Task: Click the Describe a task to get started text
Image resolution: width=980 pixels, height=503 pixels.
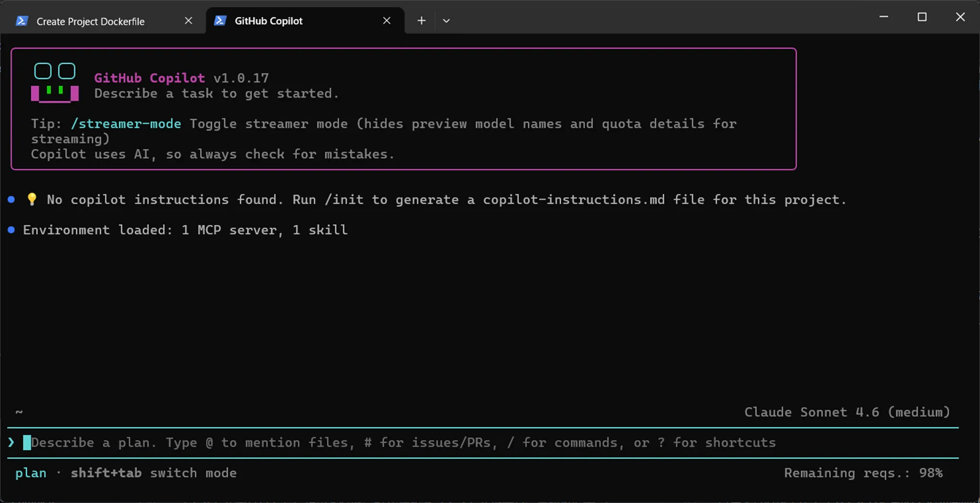Action: 217,94
